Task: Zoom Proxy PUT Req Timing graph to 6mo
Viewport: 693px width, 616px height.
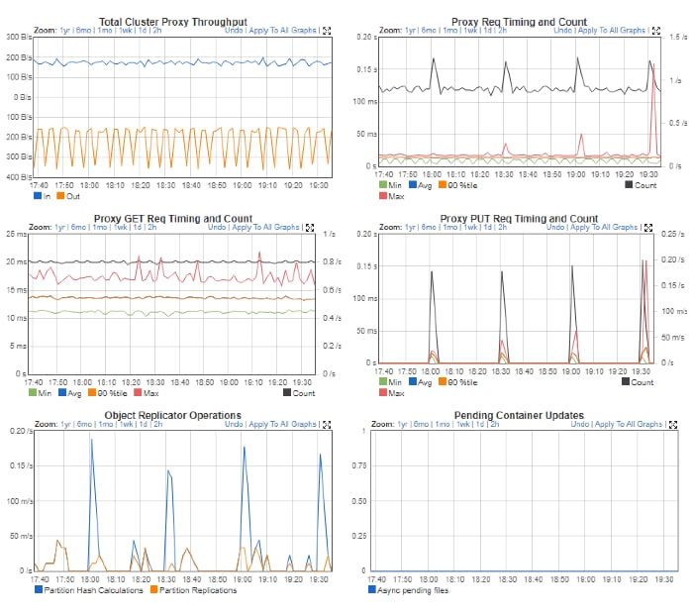Action: click(429, 227)
